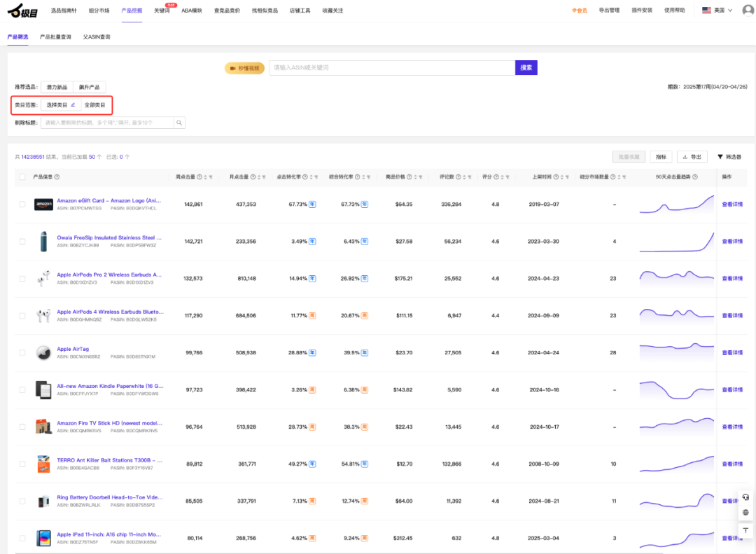Open the 选品指南针 nav menu
This screenshot has width=756, height=554.
coord(64,11)
